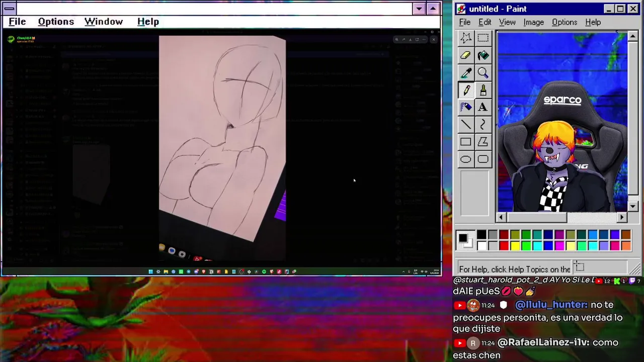This screenshot has width=644, height=362.
Task: Click the Paint horizontal scrollbar thumb
Action: tap(536, 217)
